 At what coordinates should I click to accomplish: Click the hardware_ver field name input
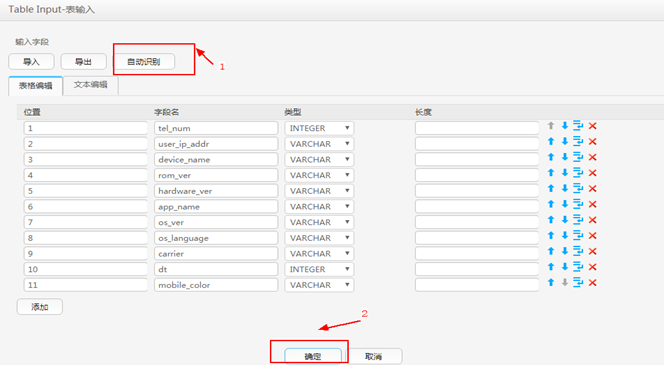216,191
